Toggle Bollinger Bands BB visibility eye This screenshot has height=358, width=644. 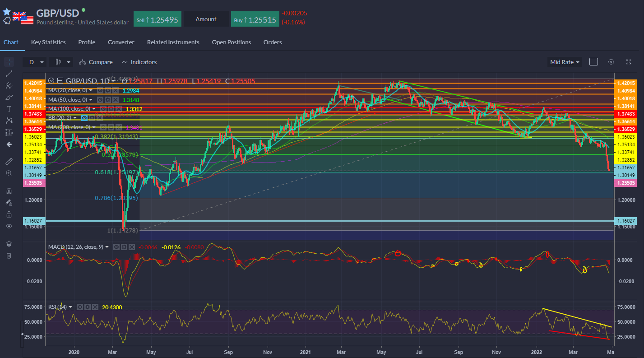click(84, 117)
